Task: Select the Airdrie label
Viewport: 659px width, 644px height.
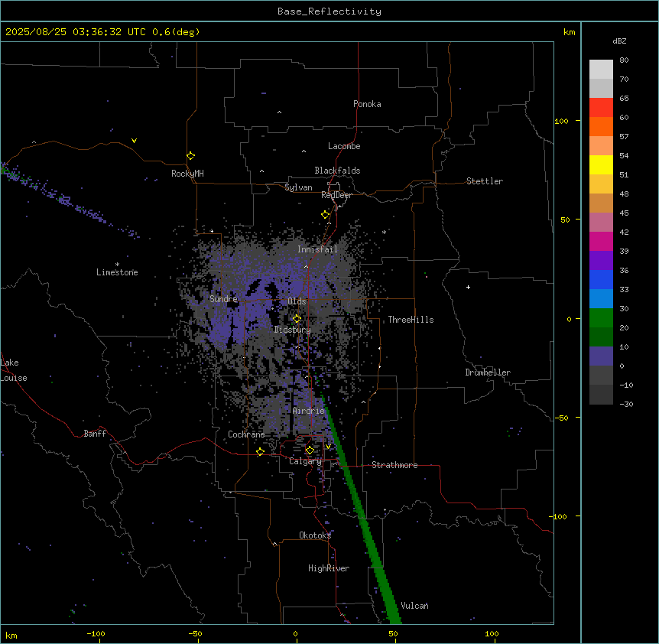Action: coord(308,411)
